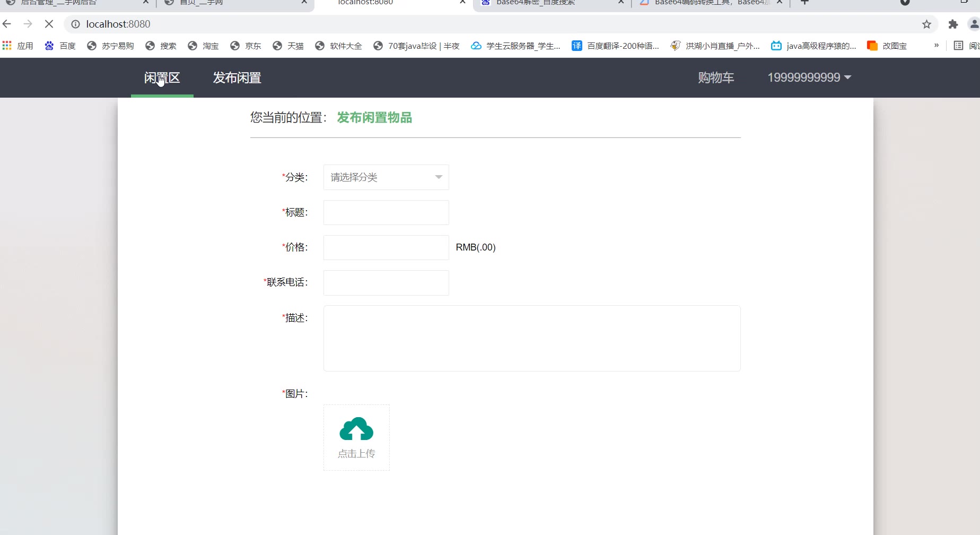Open the 百度翻译 bookmark
The height and width of the screenshot is (535, 980).
615,46
